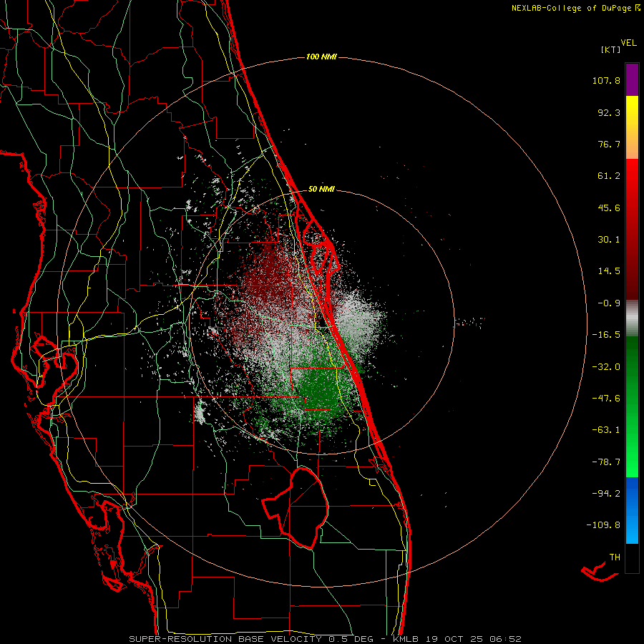644x644 pixels.
Task: Click the purple segment of the color bar
Action: [x=632, y=79]
